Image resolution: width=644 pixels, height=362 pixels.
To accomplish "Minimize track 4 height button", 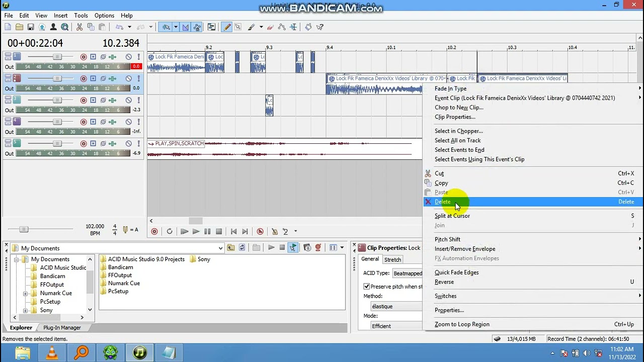I will [8, 120].
